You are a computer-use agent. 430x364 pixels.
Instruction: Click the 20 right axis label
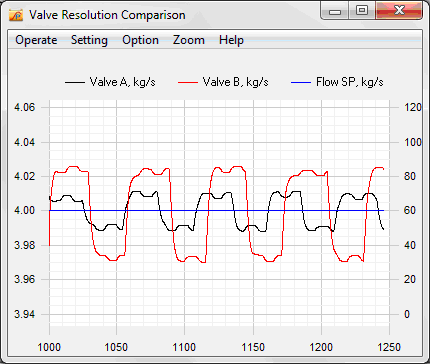410,279
